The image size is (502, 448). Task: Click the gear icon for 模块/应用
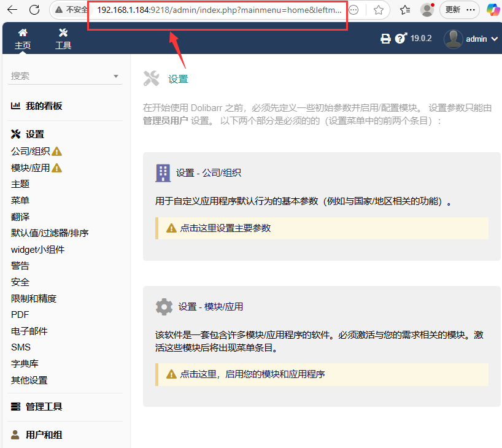[164, 307]
